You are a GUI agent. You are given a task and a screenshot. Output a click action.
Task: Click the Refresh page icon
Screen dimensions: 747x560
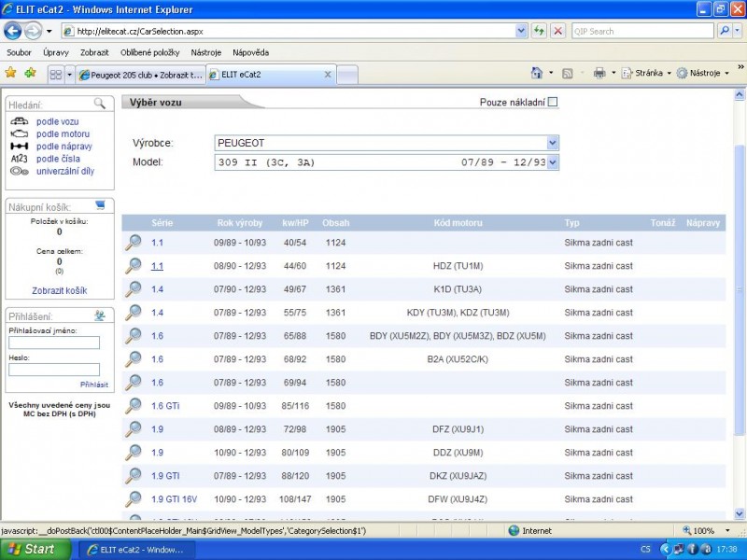539,31
